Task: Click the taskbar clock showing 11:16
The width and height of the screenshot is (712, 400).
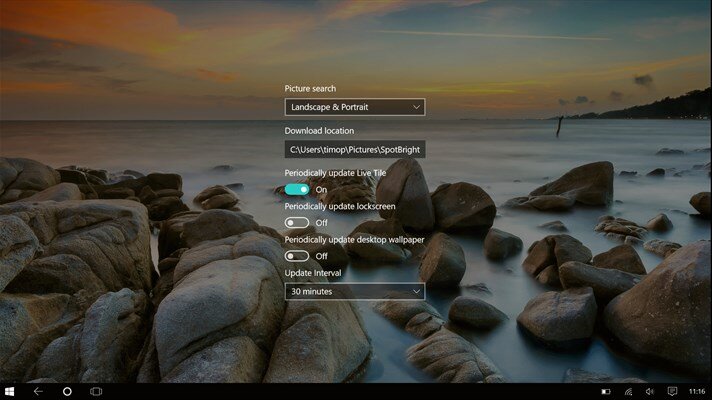Action: (x=695, y=391)
